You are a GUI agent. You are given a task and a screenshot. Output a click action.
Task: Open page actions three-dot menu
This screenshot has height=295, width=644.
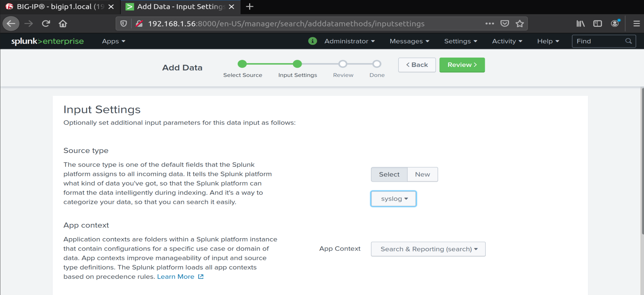[x=490, y=24]
